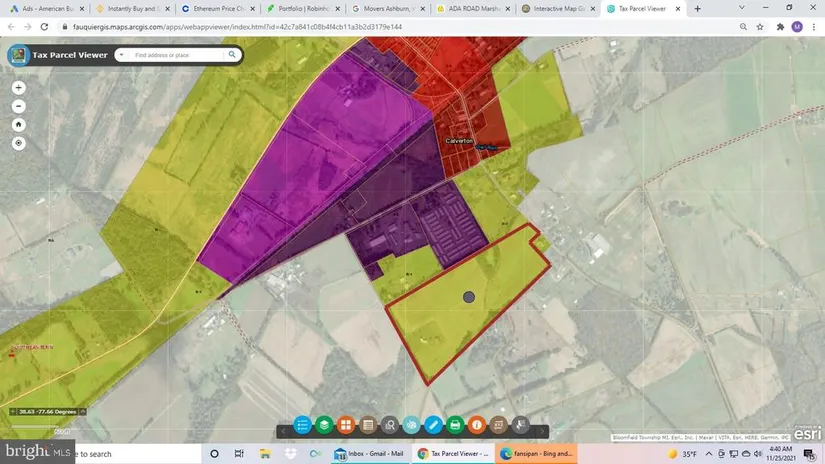Return map to default Home extent
The width and height of the screenshot is (825, 464).
coord(18,124)
